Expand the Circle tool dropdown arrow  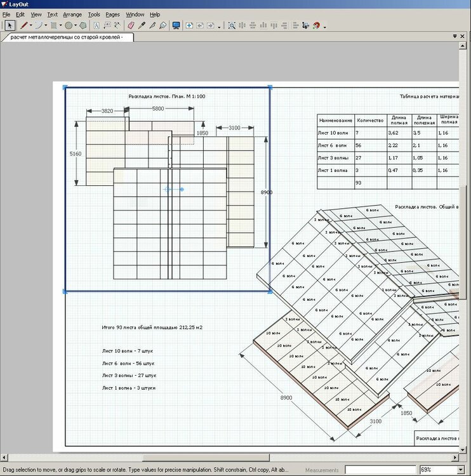[76, 26]
